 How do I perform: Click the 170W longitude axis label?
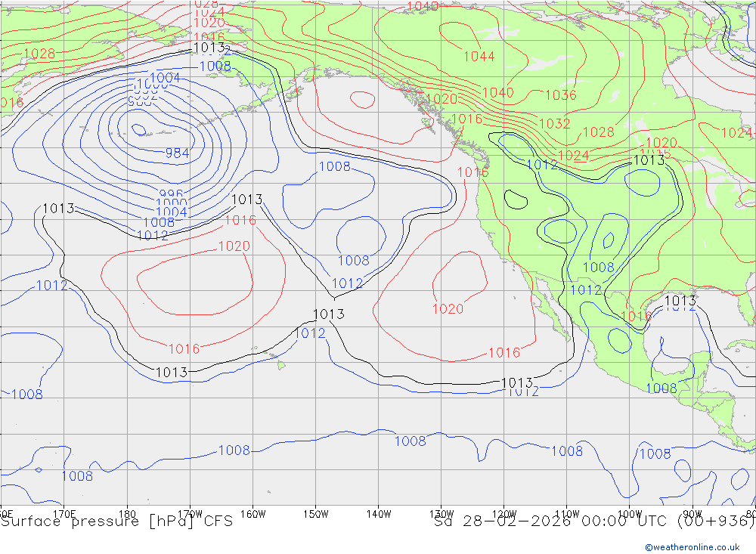(x=190, y=513)
